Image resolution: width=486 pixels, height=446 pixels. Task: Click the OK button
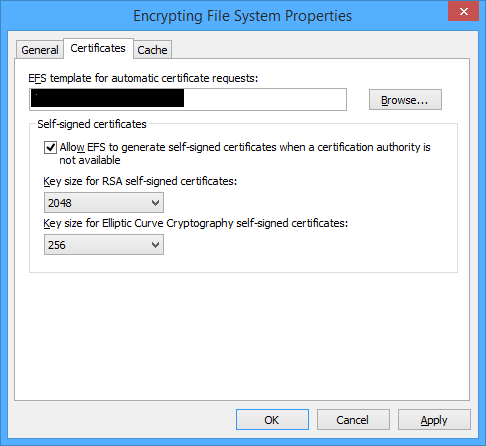[272, 420]
